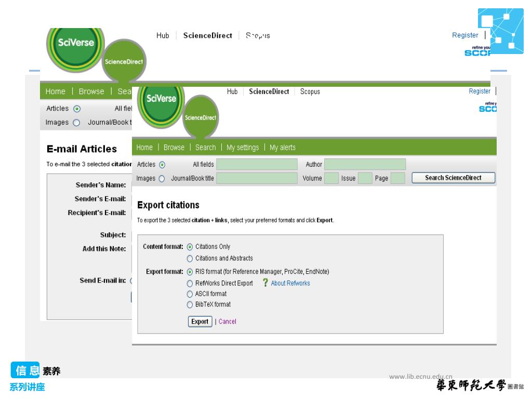532x399 pixels.
Task: Click ScienceDirect link in E-mail Articles header
Action: [x=208, y=35]
